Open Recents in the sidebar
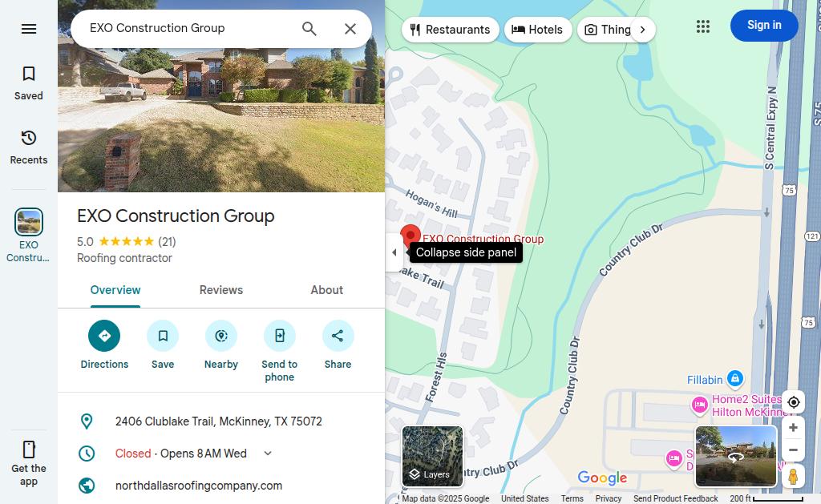821x504 pixels. click(29, 147)
